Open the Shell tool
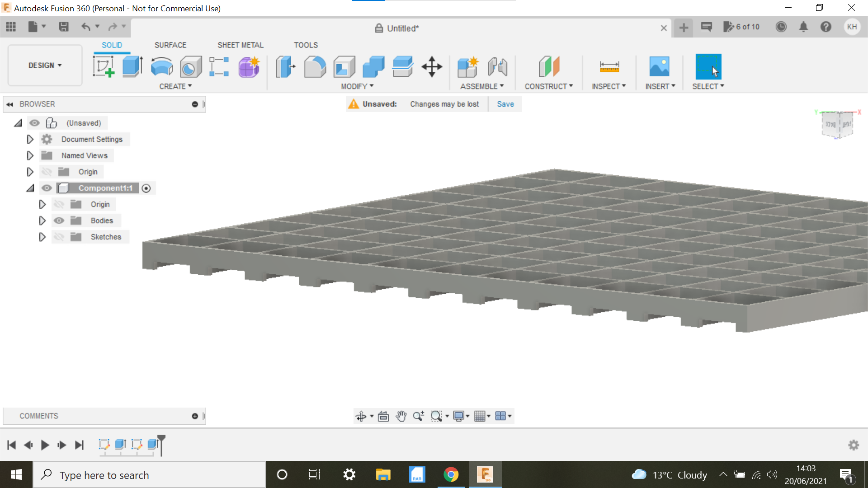 [x=344, y=66]
